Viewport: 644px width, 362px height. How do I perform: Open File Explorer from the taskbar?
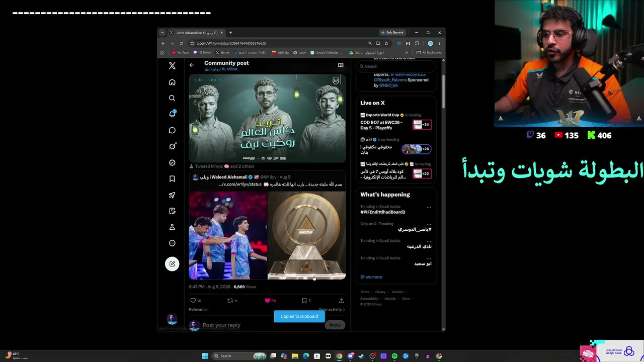[x=295, y=356]
